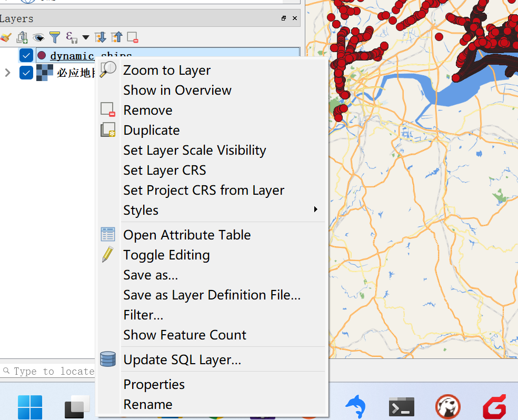Open layer Properties from the context menu
518x420 pixels.
212,384
